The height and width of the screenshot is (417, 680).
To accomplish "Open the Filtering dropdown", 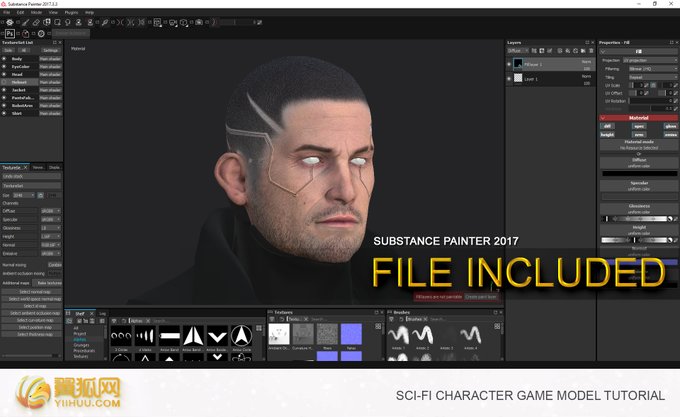I will pos(653,68).
